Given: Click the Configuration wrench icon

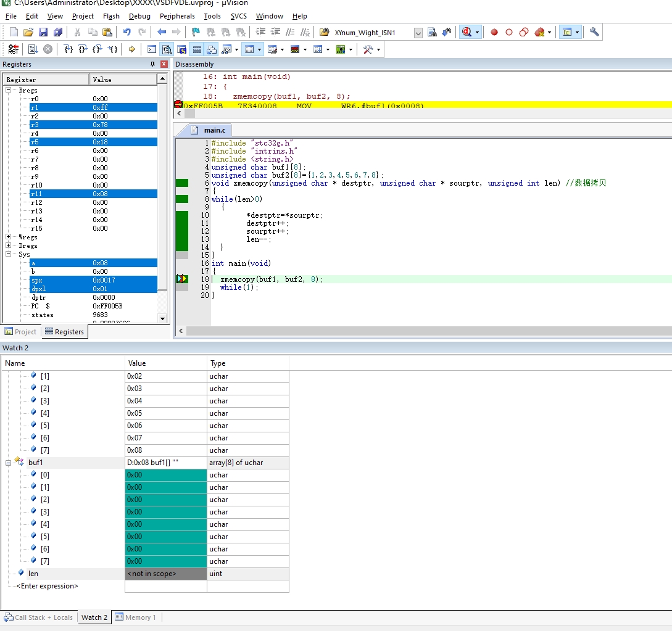Looking at the screenshot, I should coord(594,32).
